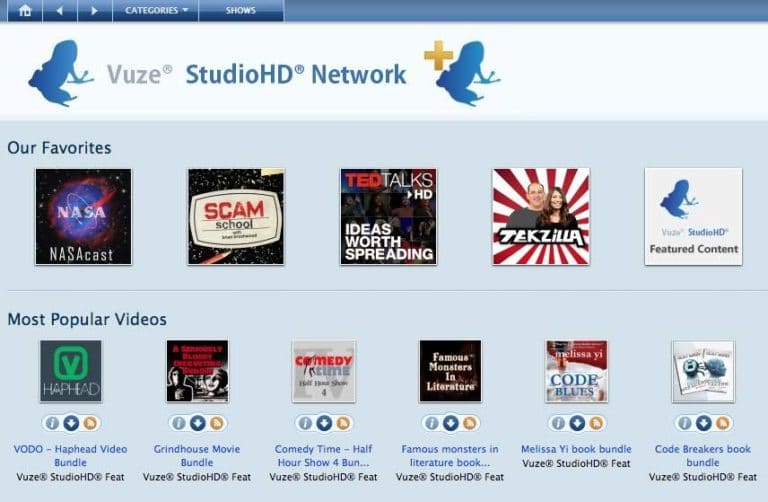Download the Grindhouse Movie Bundle

197,423
